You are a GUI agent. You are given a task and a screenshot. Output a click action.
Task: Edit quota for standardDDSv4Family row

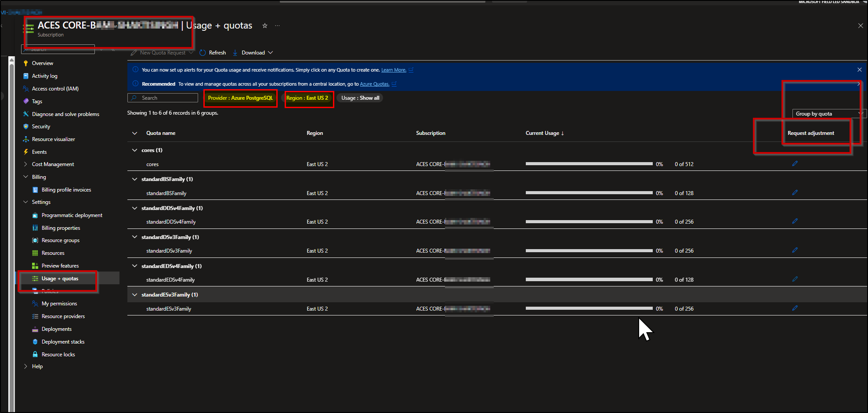pos(795,221)
